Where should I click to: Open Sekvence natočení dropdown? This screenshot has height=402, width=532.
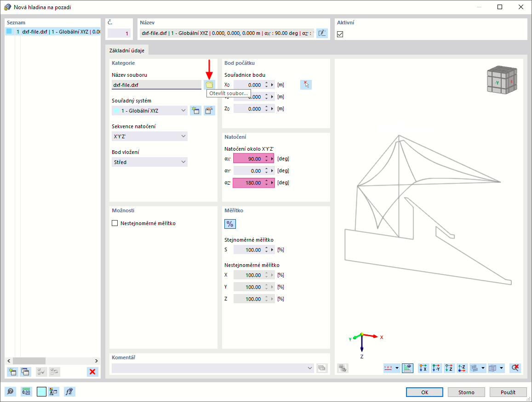[x=149, y=136]
